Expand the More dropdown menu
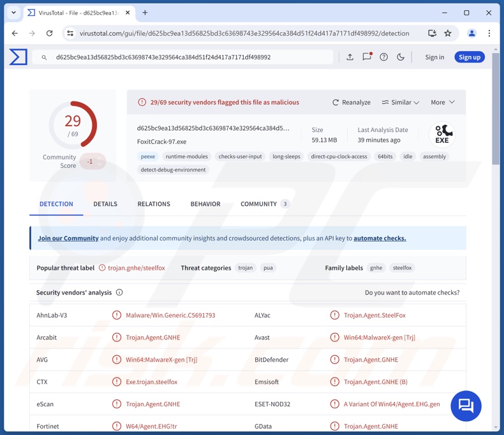The height and width of the screenshot is (435, 504). point(442,102)
